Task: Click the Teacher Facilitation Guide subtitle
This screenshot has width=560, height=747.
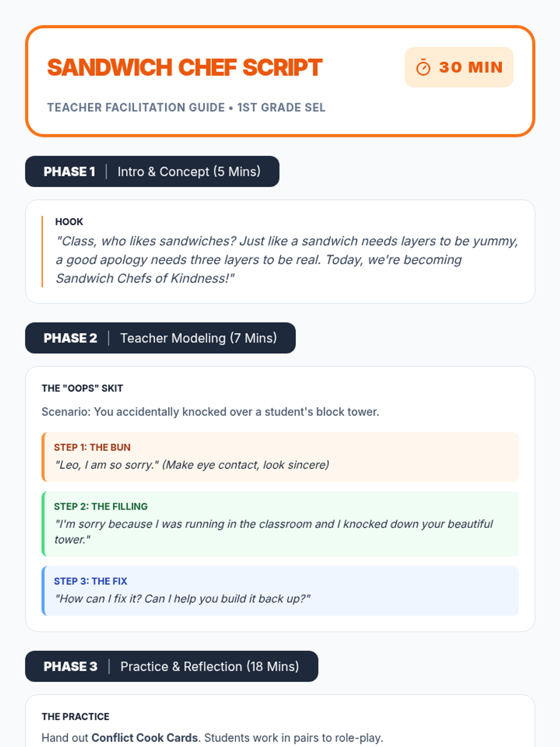Action: [x=186, y=107]
